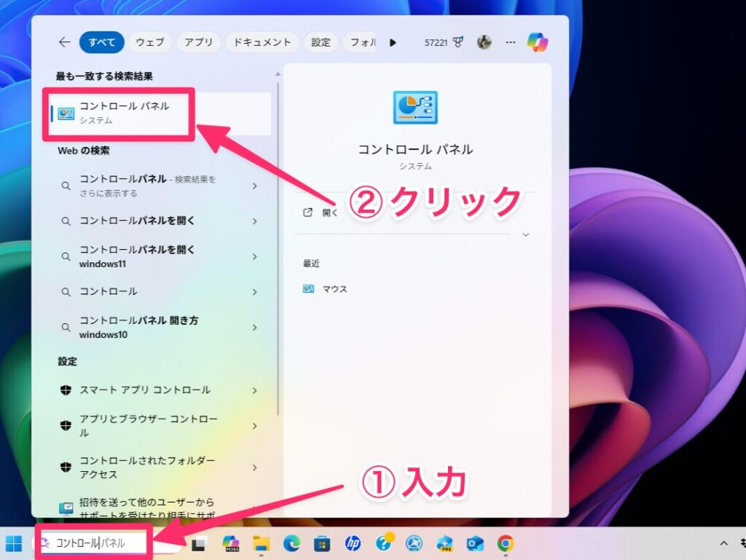Switch to the アプリ filter tab
The image size is (746, 560).
(x=198, y=42)
